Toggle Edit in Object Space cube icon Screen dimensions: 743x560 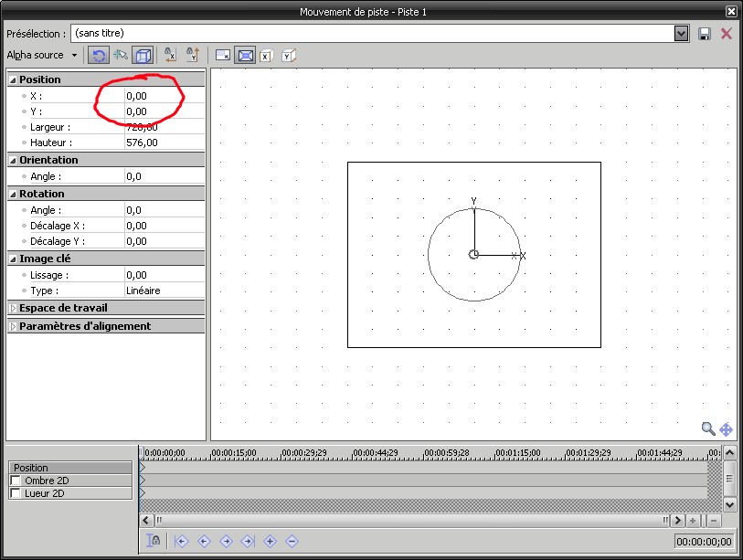tap(143, 56)
